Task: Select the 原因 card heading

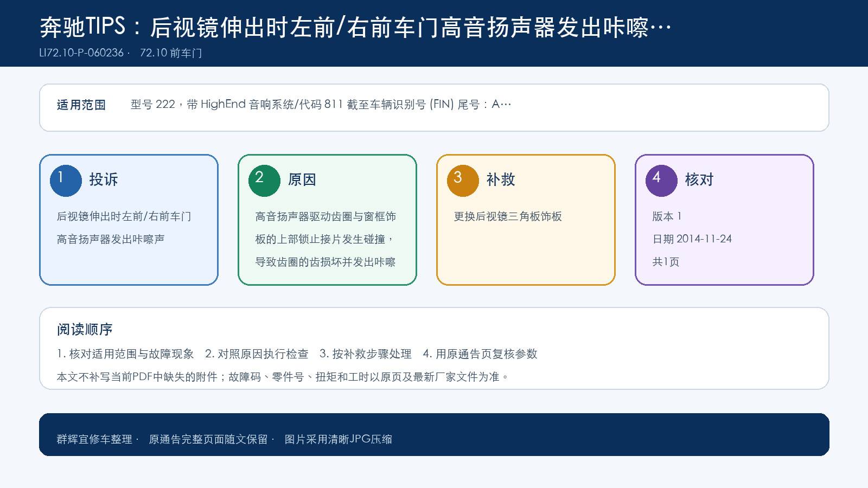Action: coord(302,179)
